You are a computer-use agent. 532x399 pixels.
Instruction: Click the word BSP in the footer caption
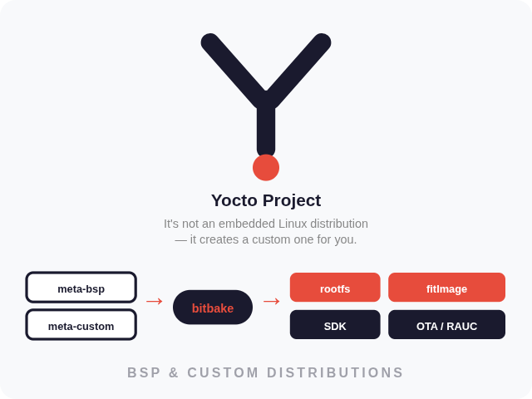point(142,373)
